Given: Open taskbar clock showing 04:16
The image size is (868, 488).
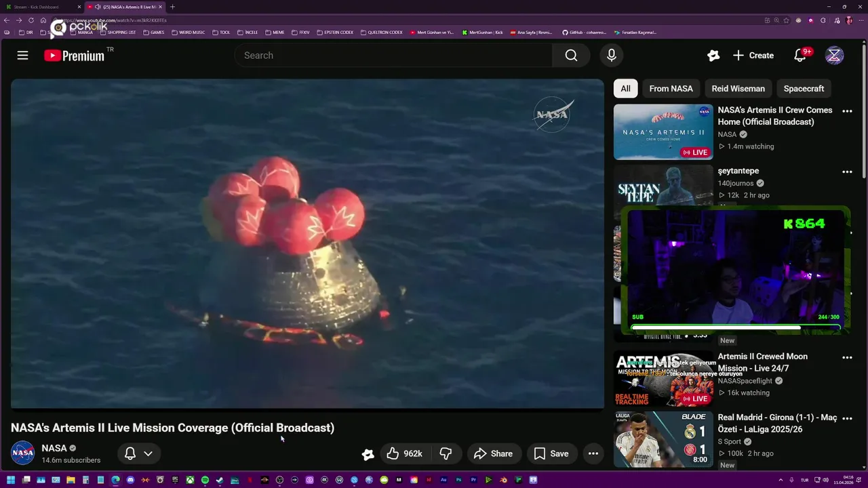Looking at the screenshot, I should [x=844, y=481].
